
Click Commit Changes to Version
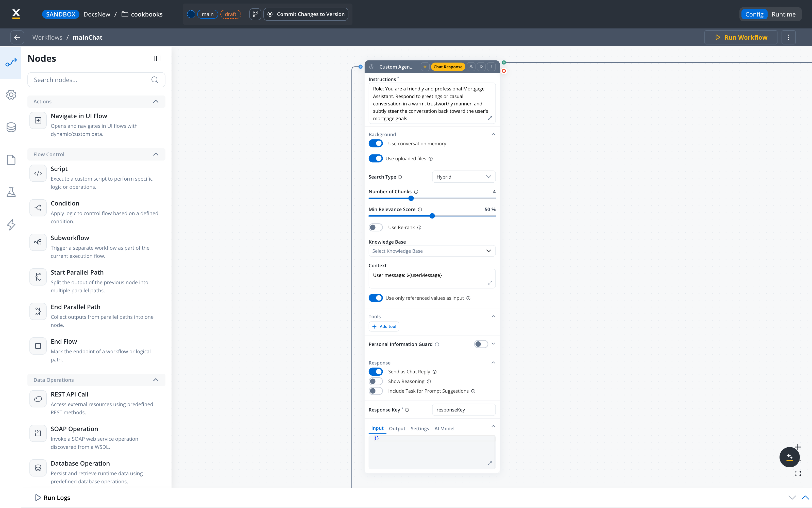point(306,14)
